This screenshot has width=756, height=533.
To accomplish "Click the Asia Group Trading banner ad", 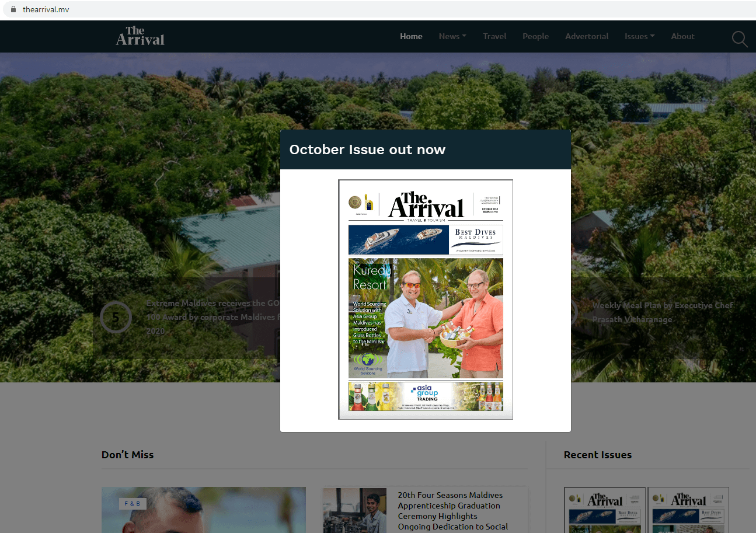I will pyautogui.click(x=426, y=396).
